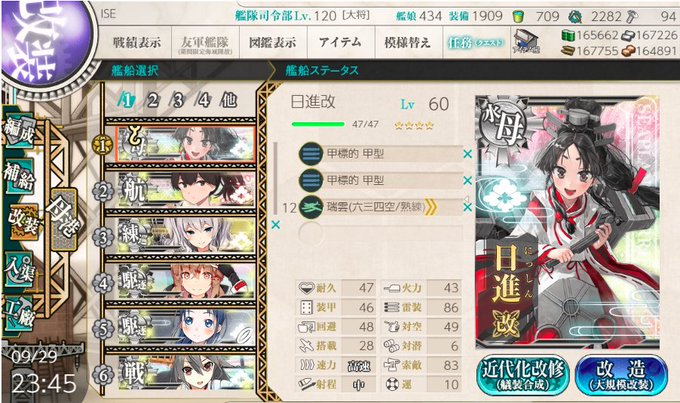Click the 瑞雲(六三四空/熟練) seaplane equipment icon
Viewport: 680px width, 403px height.
[311, 208]
